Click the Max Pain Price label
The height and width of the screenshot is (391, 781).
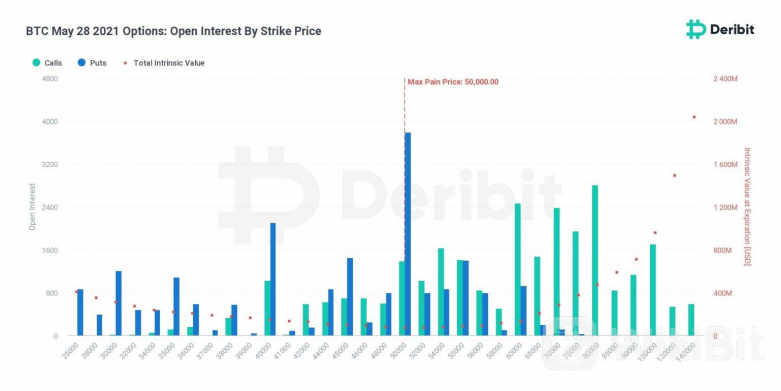453,82
